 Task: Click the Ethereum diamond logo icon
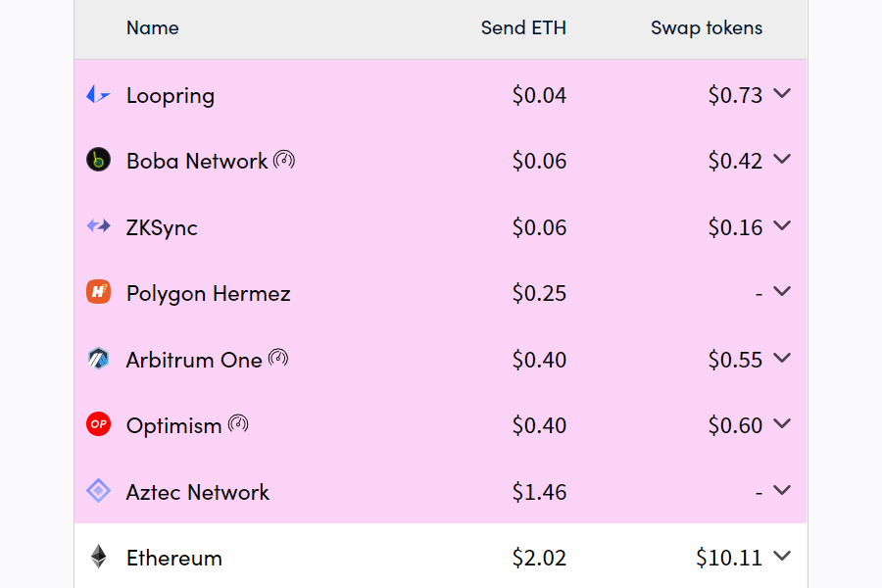(98, 557)
